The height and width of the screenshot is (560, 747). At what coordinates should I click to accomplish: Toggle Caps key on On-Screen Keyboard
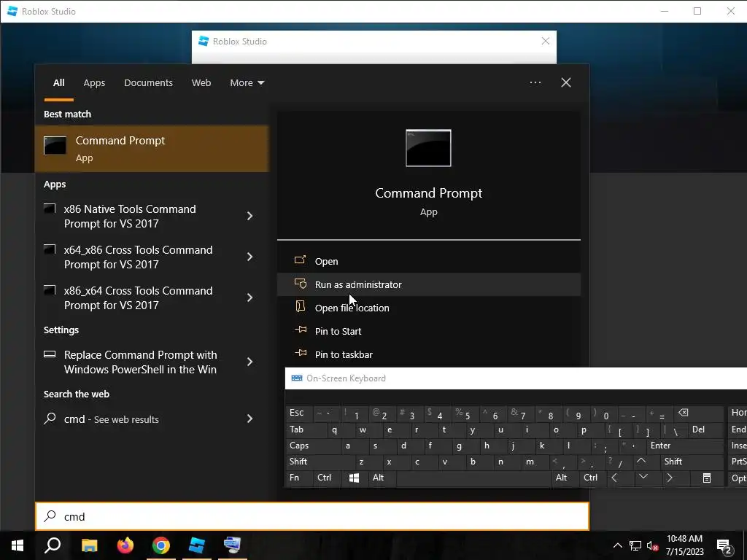(x=313, y=446)
